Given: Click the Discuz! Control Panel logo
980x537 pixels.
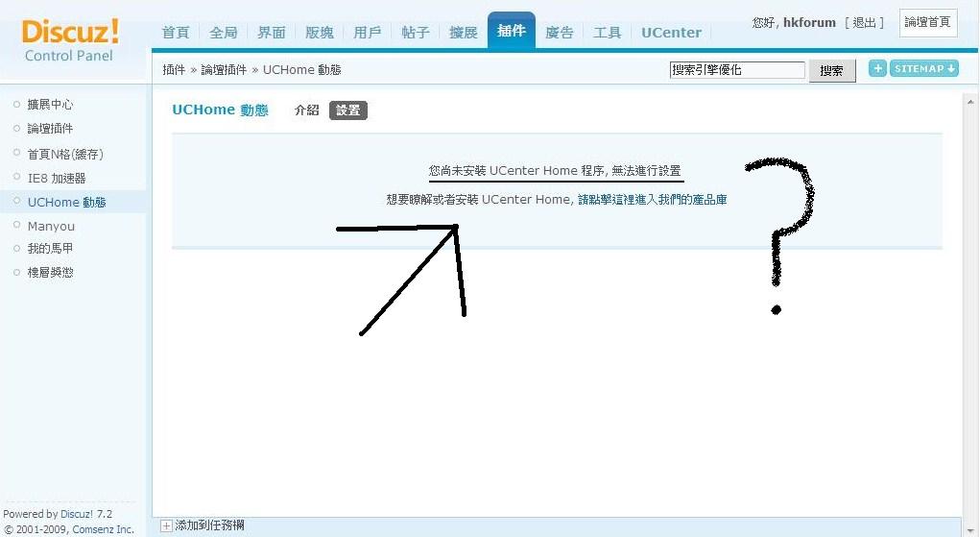Looking at the screenshot, I should [69, 40].
